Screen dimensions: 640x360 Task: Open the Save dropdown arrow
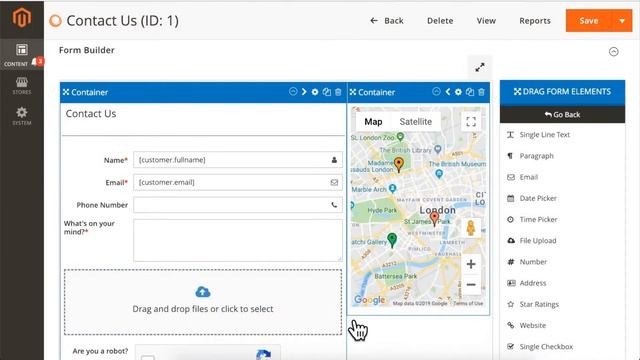coord(622,21)
